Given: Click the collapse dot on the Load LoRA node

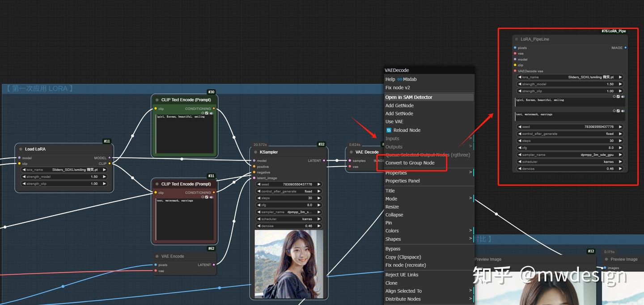Looking at the screenshot, I should pos(21,149).
